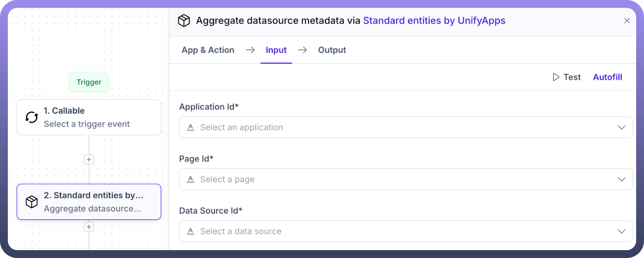Click text-type icon in Application Id field
This screenshot has width=644, height=258.
[190, 127]
